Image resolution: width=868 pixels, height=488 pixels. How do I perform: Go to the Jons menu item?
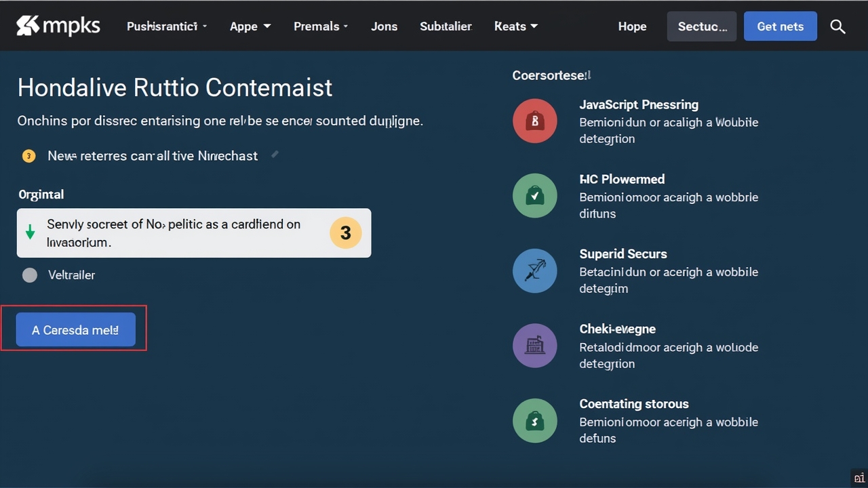384,26
